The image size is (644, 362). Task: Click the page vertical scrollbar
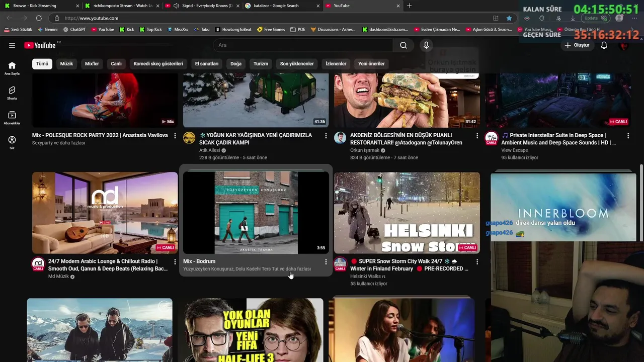[x=641, y=201]
